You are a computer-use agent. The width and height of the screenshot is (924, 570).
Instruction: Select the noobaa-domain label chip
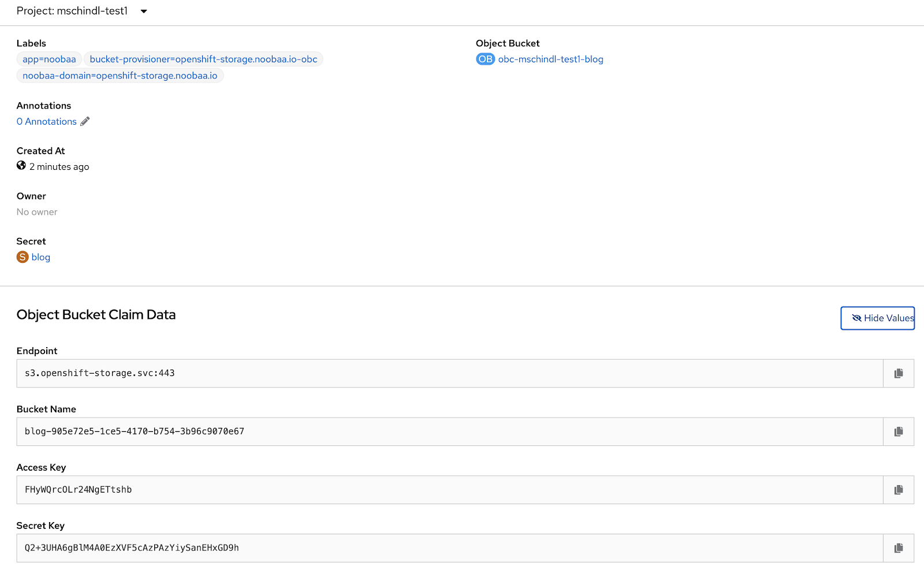(120, 76)
